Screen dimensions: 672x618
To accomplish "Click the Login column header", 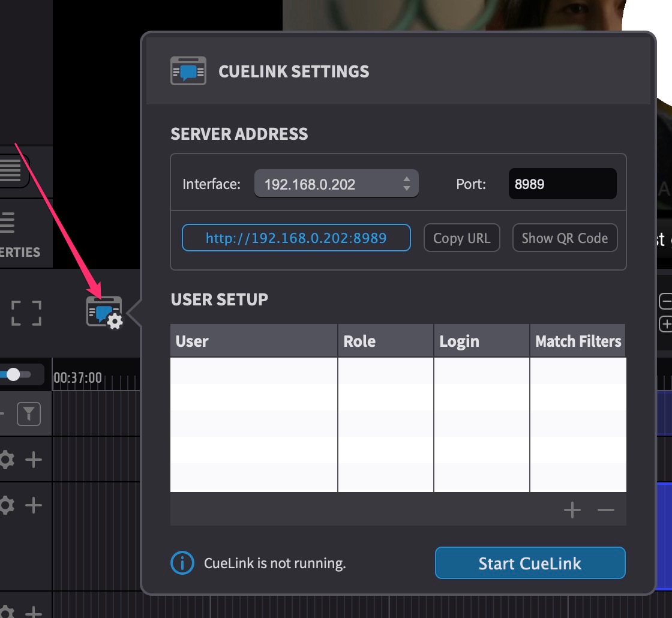I will coord(482,341).
